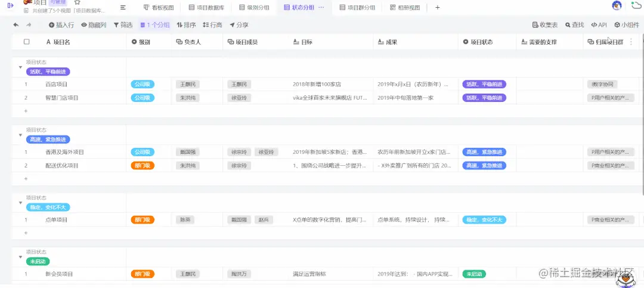Click 部门级 tag in 配送优化项目 row
The height and width of the screenshot is (288, 644).
pyautogui.click(x=143, y=166)
